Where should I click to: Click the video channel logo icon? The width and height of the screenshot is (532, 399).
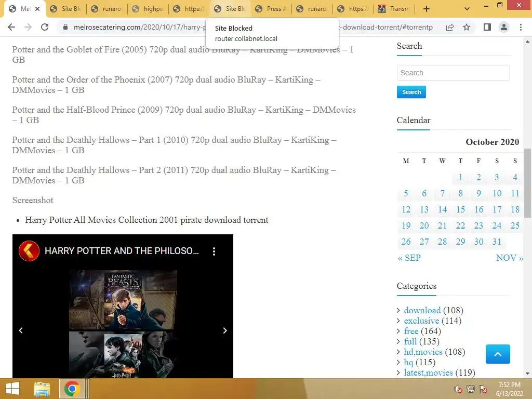point(29,251)
